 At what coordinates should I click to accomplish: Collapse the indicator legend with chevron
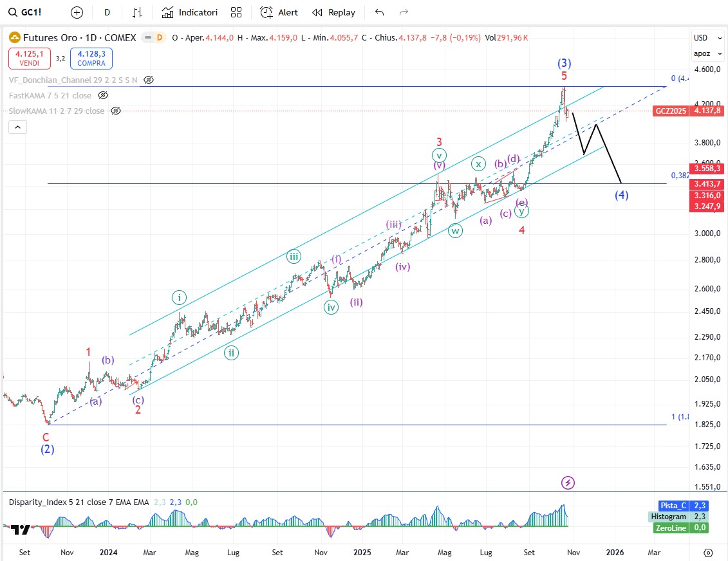[17, 127]
